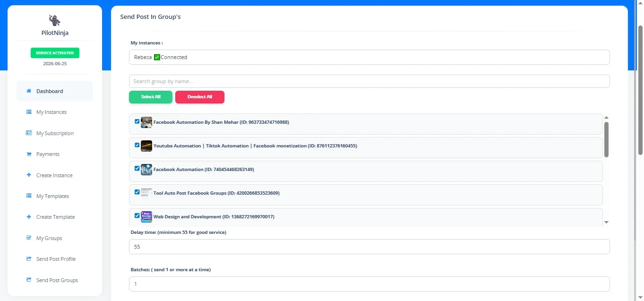The width and height of the screenshot is (644, 301).
Task: Open Create Template page
Action: tap(55, 217)
